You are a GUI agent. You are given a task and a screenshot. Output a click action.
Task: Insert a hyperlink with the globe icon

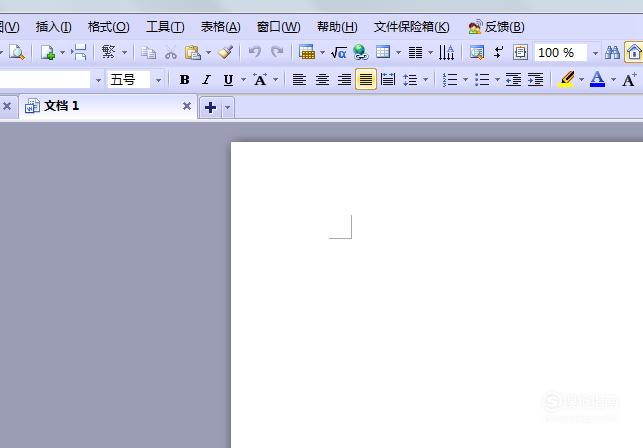[x=360, y=52]
